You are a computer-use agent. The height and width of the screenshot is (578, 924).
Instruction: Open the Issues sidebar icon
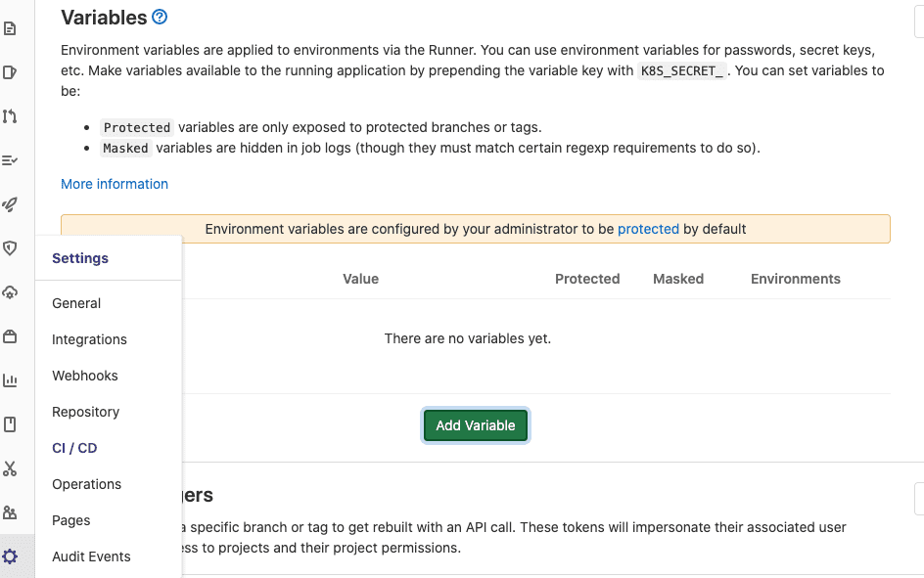(10, 72)
